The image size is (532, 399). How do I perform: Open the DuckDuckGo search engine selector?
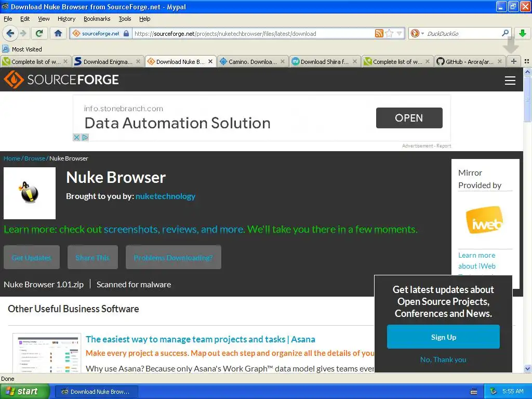pos(417,33)
